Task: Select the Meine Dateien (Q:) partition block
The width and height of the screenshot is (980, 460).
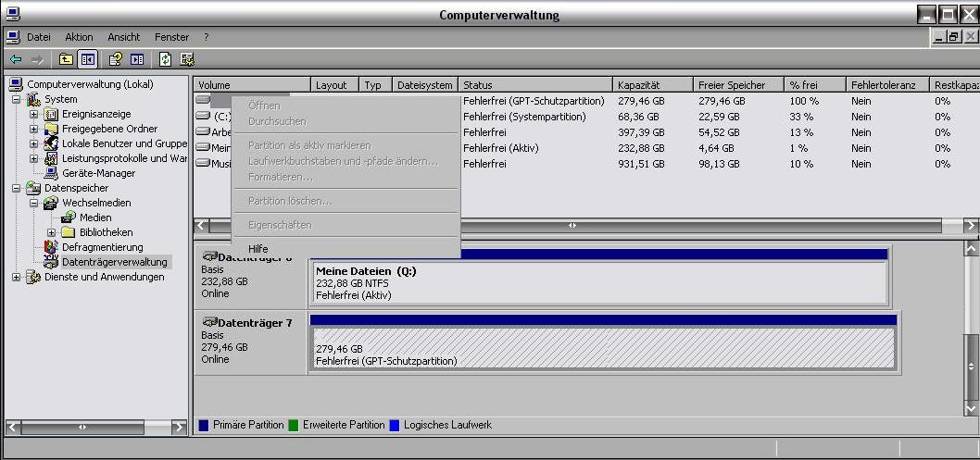Action: point(598,277)
